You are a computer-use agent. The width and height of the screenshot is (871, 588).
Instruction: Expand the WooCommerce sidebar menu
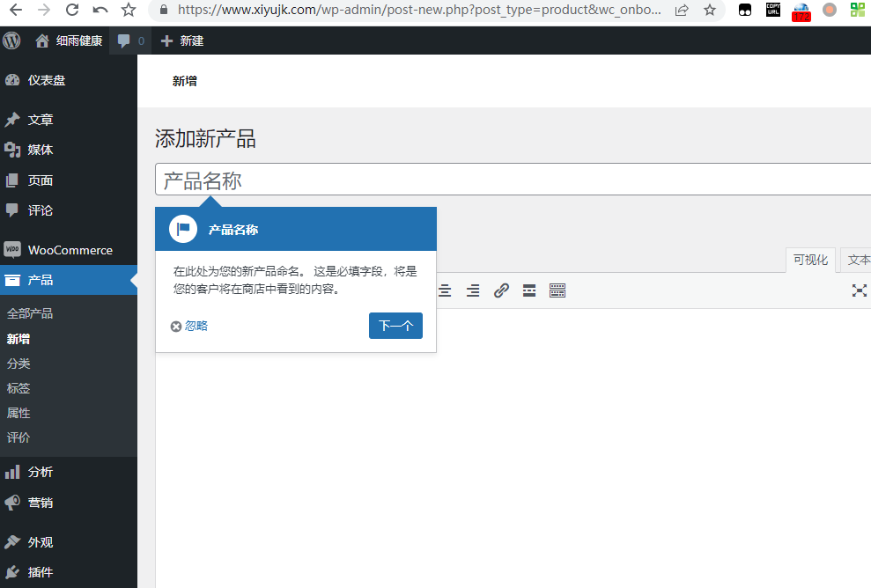[x=69, y=250]
